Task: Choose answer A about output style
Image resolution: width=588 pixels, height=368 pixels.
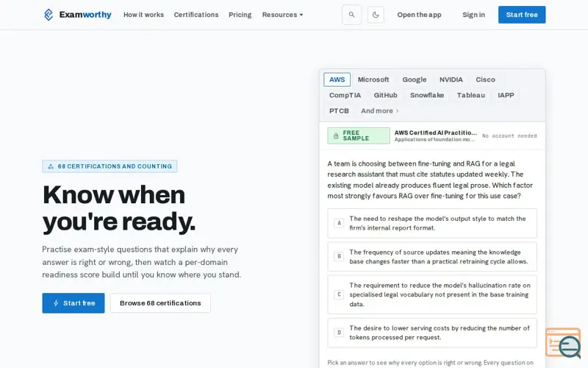Action: click(432, 224)
